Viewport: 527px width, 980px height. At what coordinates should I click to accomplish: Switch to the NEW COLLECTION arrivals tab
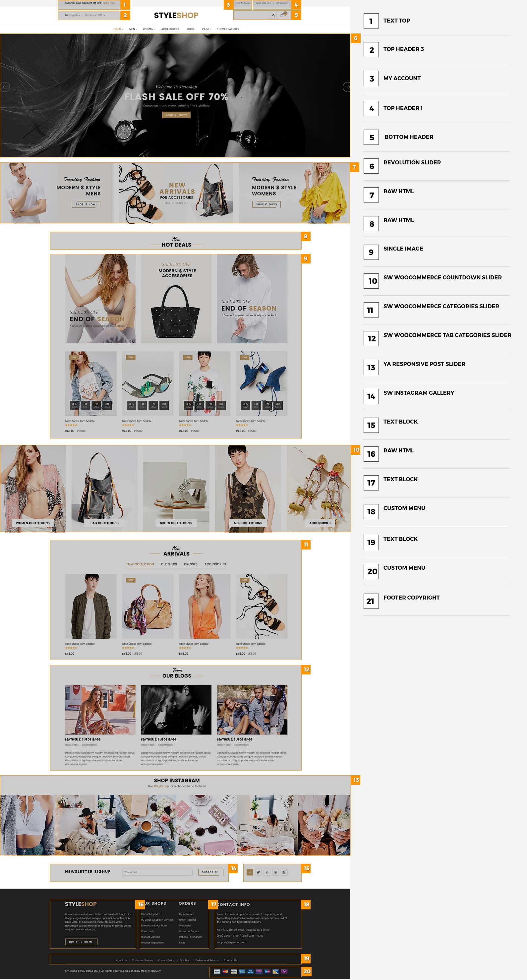tap(140, 564)
